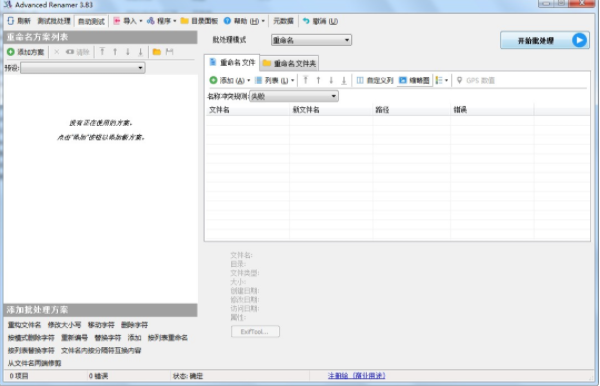Move method down arrow in methods toolbar
600x386 pixels.
[128, 52]
